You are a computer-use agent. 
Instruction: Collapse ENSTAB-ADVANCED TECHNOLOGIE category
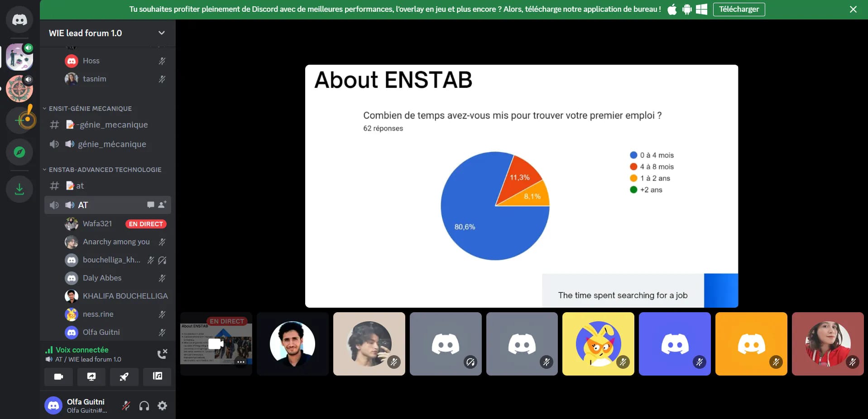104,170
